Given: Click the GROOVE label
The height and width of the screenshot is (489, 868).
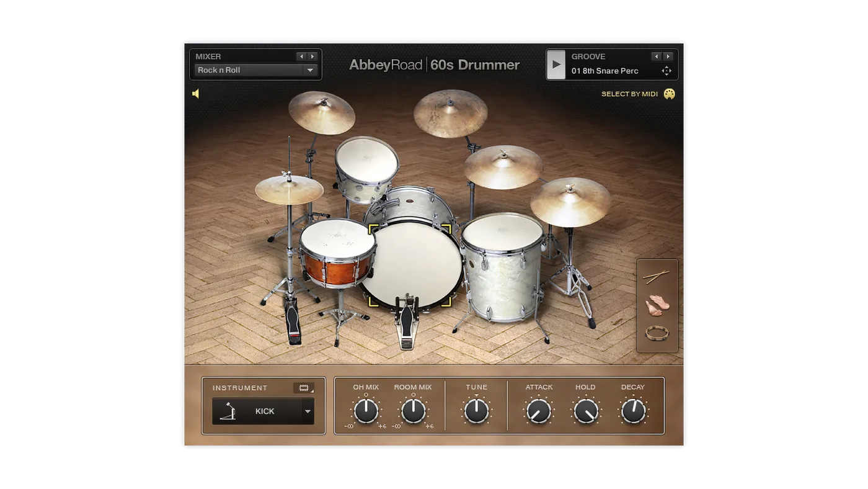Looking at the screenshot, I should [588, 56].
